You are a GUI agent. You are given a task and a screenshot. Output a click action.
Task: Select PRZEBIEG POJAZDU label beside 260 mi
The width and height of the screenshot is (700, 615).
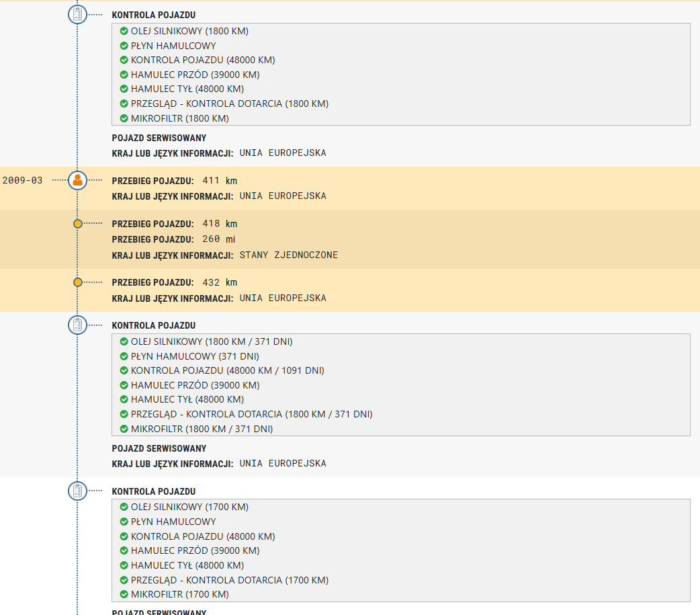tap(152, 239)
